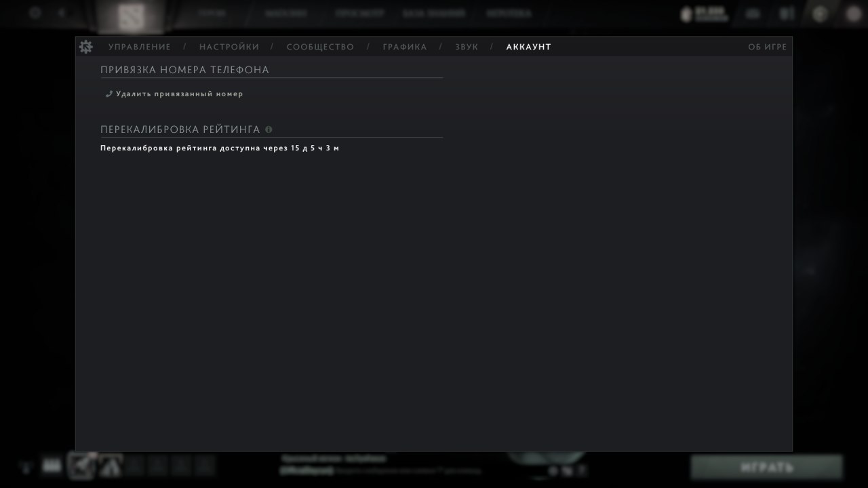Click the shards currency icon in top bar
This screenshot has width=868, height=488.
coord(686,14)
